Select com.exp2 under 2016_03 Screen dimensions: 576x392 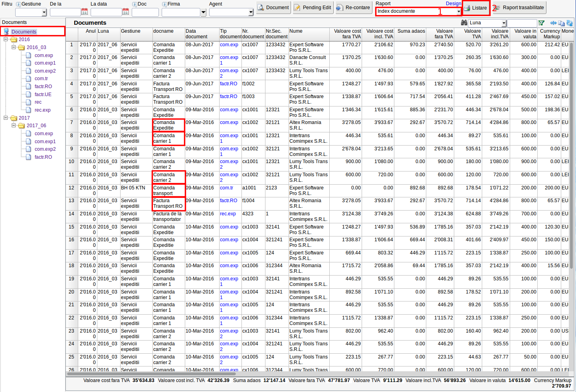(45, 71)
